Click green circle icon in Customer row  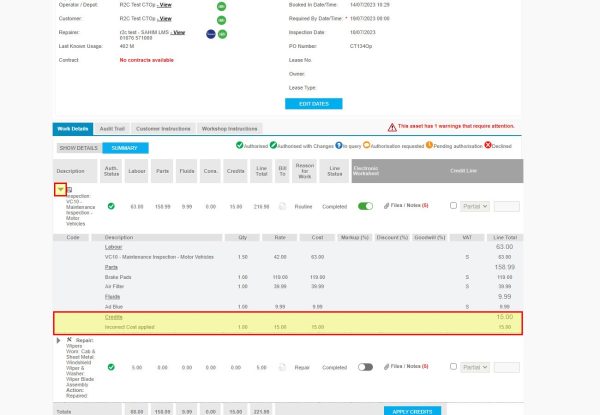(x=221, y=20)
